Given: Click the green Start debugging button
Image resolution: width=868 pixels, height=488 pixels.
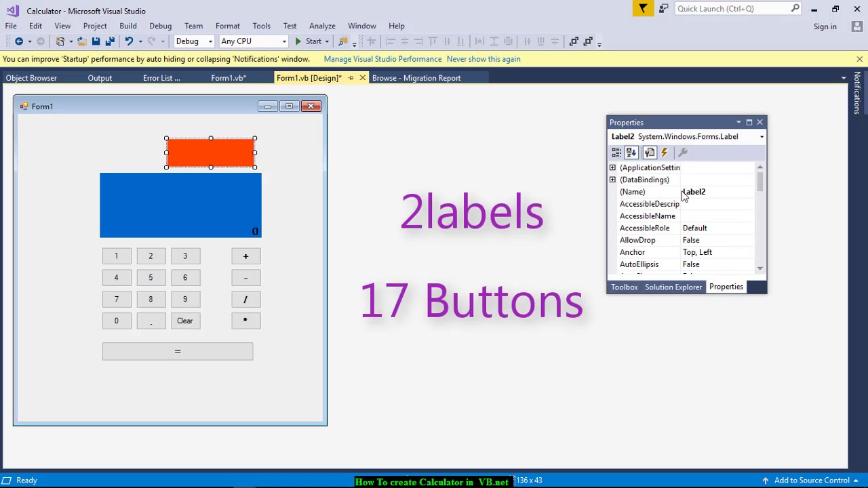Looking at the screenshot, I should 307,41.
